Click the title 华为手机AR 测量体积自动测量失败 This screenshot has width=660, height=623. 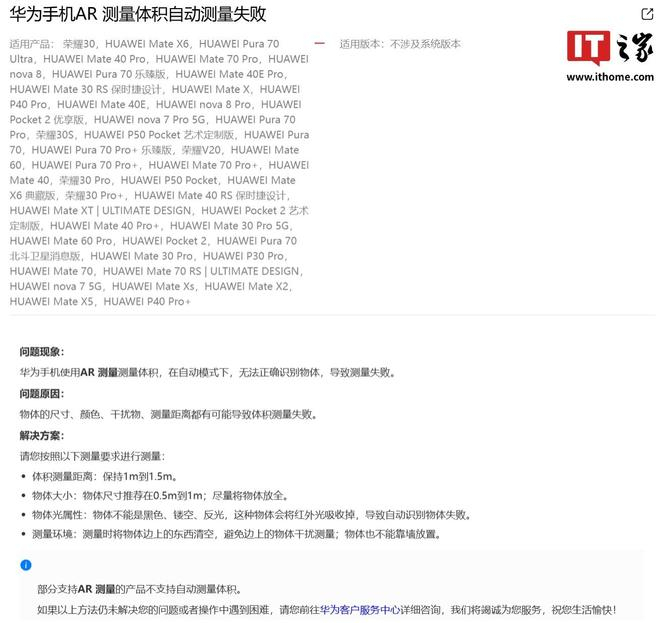pos(138,14)
